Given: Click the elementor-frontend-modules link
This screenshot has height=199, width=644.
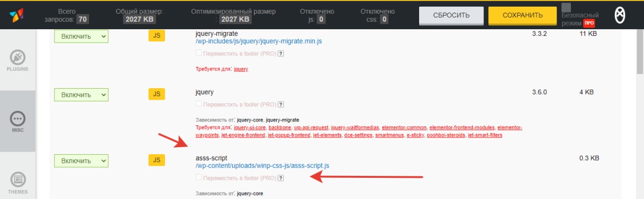Looking at the screenshot, I should pyautogui.click(x=462, y=127).
